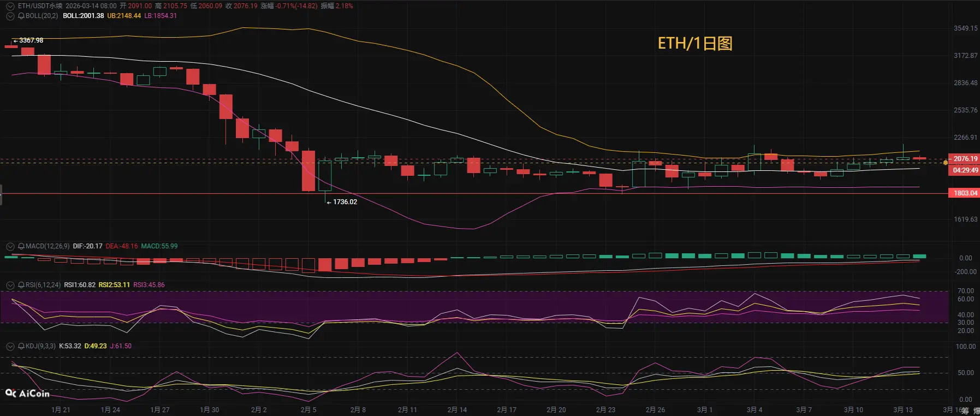The width and height of the screenshot is (980, 416).
Task: Click the 1619.63 price axis label
Action: click(x=966, y=219)
